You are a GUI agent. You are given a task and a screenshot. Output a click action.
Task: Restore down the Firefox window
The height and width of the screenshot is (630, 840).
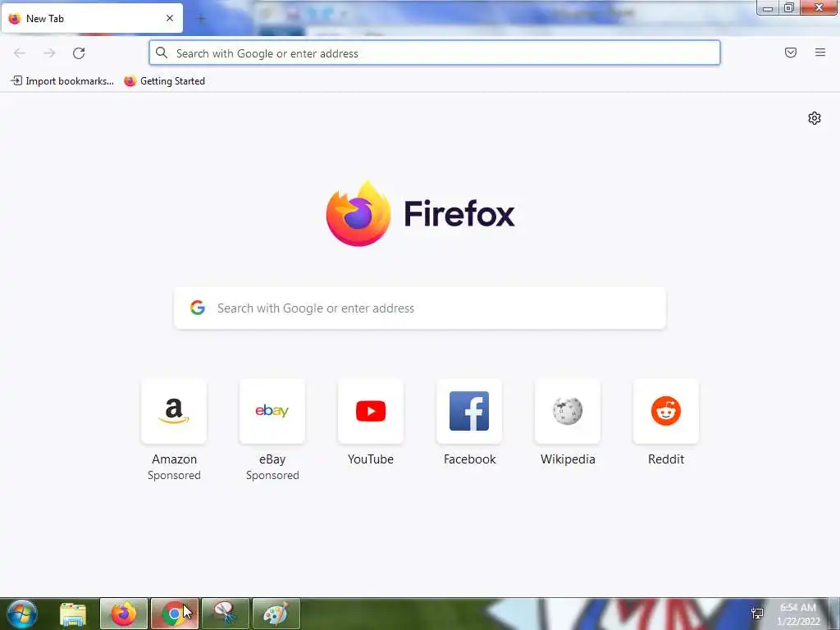[x=788, y=7]
